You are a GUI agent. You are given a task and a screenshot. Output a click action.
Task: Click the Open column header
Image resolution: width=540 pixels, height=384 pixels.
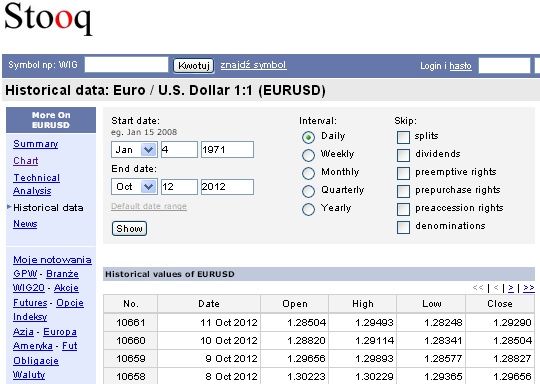295,303
